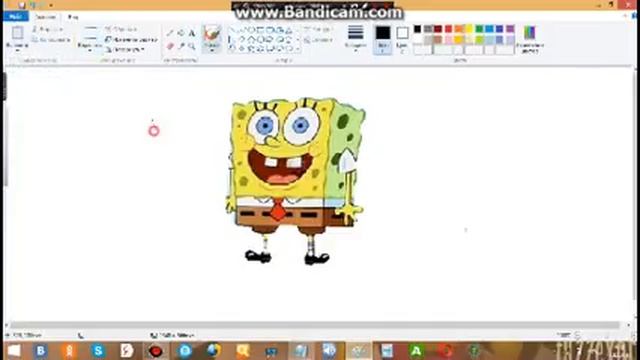The image size is (640, 360).
Task: Select the Text tool
Action: pos(192,33)
